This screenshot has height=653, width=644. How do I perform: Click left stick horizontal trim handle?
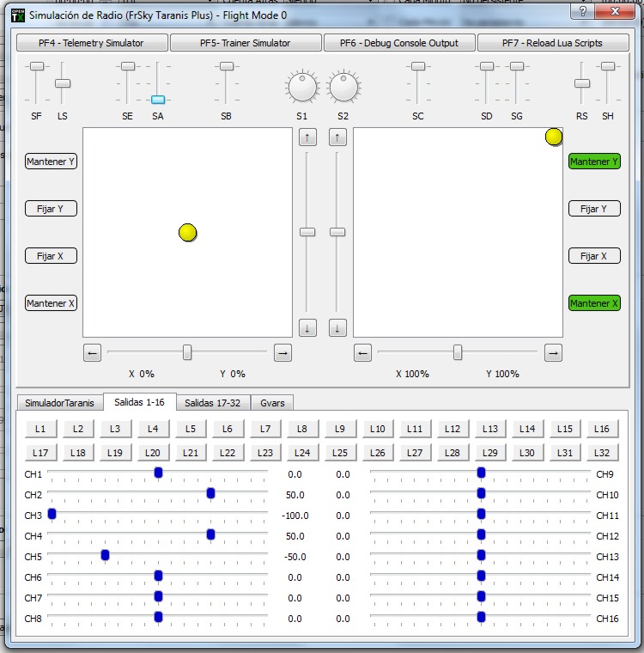click(x=187, y=352)
